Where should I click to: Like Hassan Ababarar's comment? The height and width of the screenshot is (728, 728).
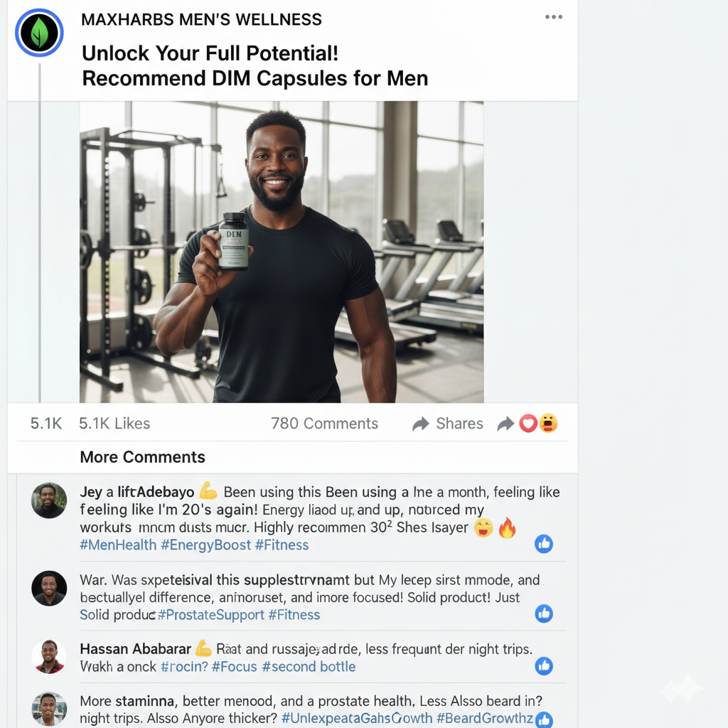[x=544, y=666]
